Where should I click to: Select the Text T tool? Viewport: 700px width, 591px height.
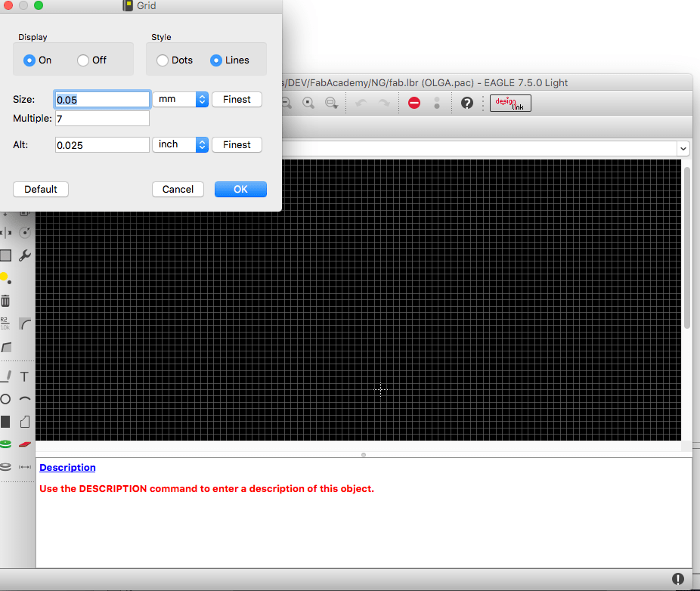coord(24,376)
